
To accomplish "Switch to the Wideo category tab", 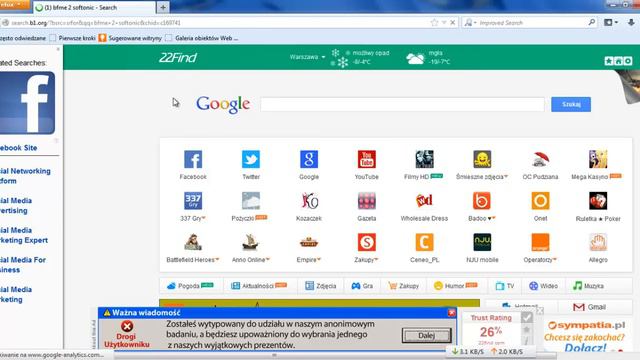I will coord(543,286).
